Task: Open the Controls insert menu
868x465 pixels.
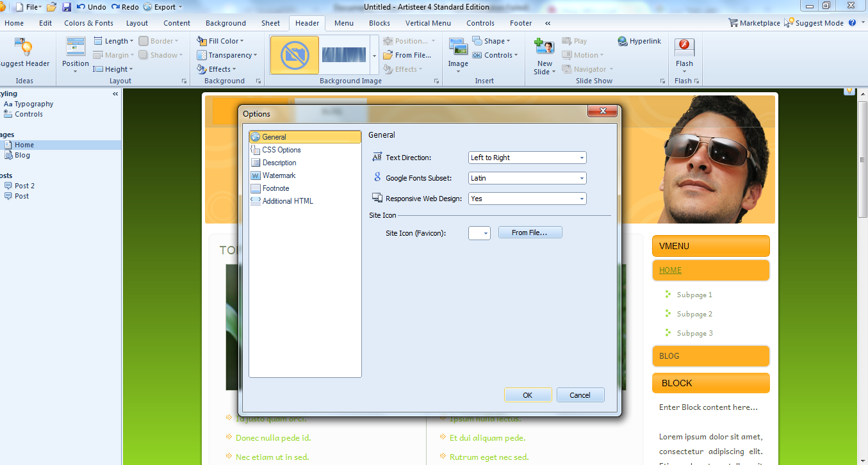Action: 495,55
